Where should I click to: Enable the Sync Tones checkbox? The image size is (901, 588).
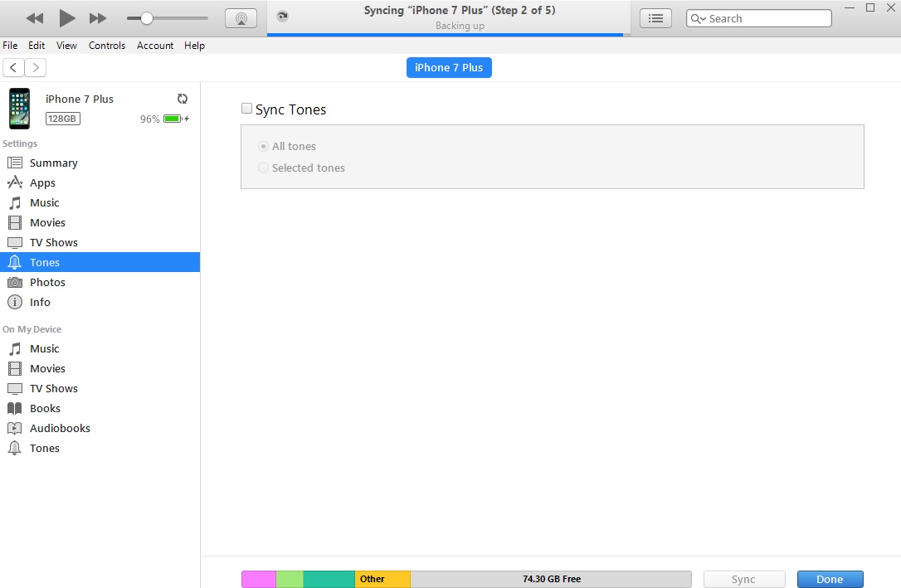coord(246,109)
